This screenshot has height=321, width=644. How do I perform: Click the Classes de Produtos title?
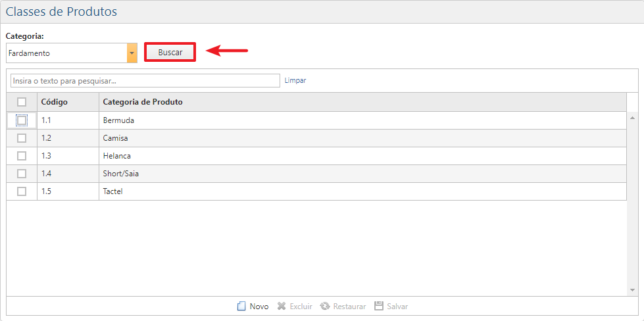pos(62,11)
